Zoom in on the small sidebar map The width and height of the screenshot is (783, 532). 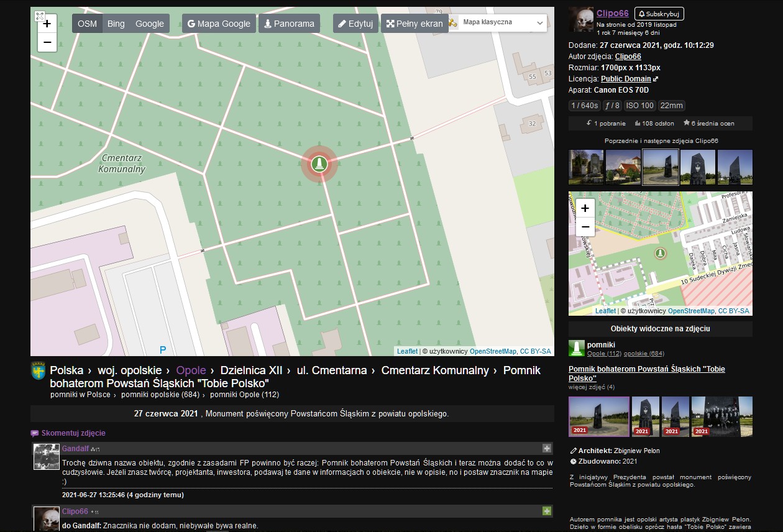[x=585, y=208]
